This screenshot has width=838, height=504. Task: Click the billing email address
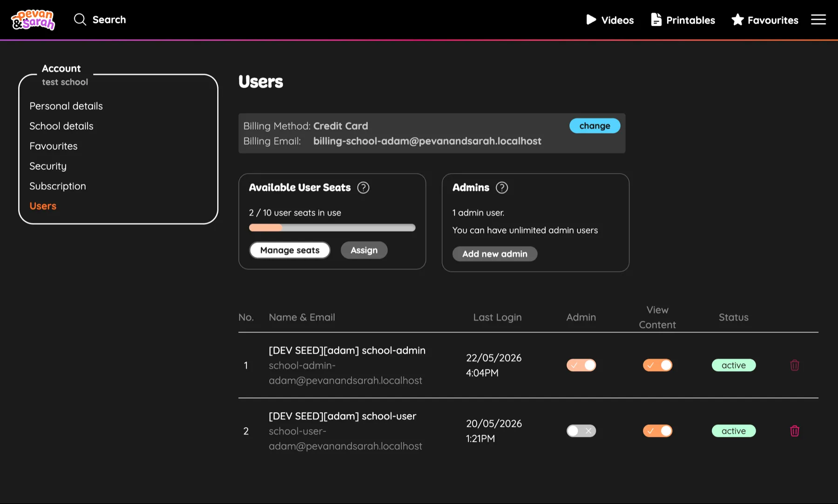click(427, 141)
